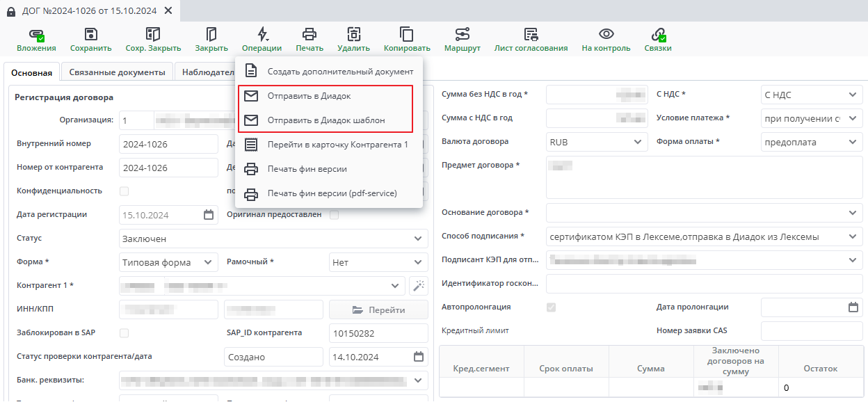Expand the С НДС dropdown
868x402 pixels.
tap(853, 95)
